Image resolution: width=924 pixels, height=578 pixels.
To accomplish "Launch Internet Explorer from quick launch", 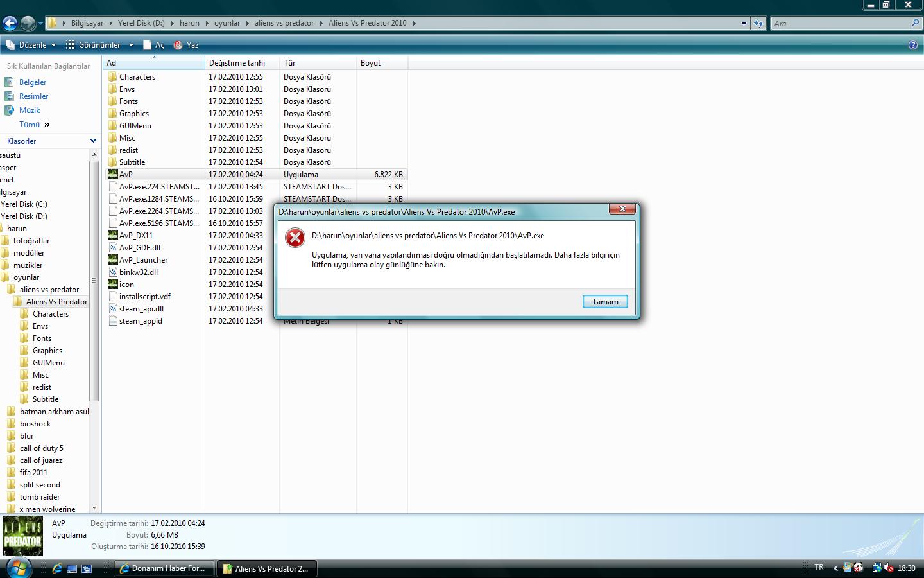I will [x=57, y=568].
